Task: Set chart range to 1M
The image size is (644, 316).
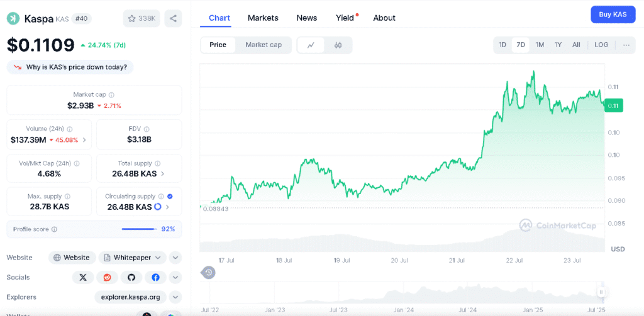Action: [540, 45]
